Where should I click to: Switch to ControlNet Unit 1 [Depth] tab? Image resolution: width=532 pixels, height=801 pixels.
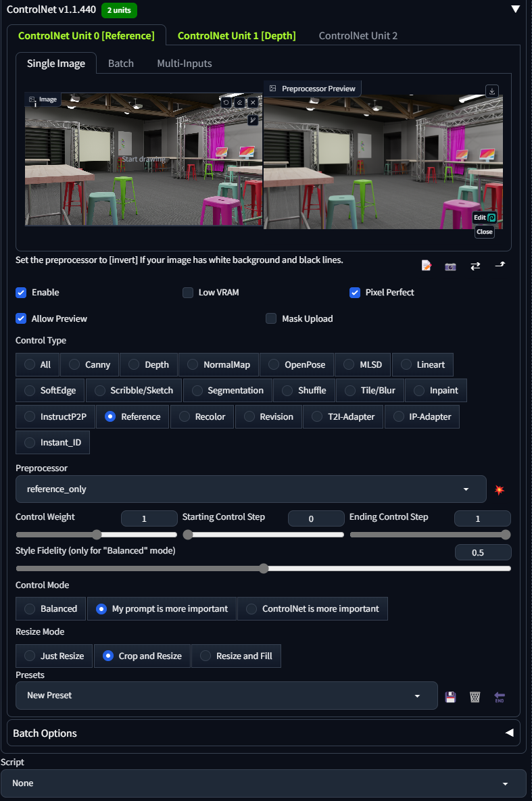237,36
